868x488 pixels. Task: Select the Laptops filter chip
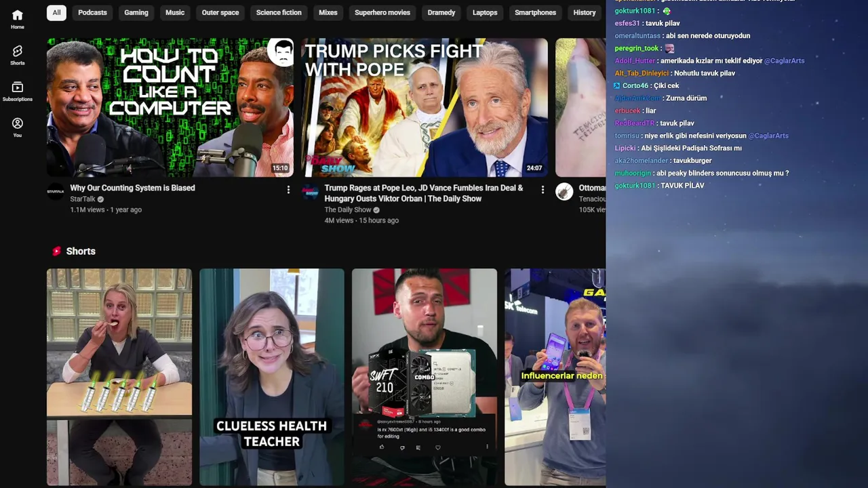[485, 12]
